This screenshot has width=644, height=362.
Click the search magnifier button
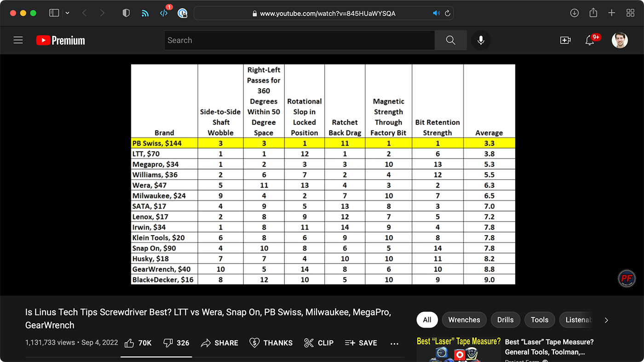[451, 40]
